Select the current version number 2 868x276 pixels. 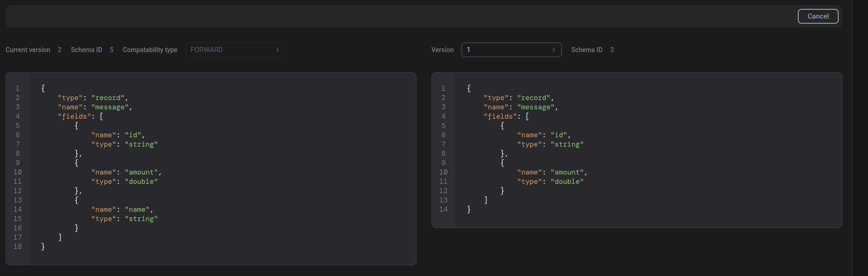click(60, 50)
